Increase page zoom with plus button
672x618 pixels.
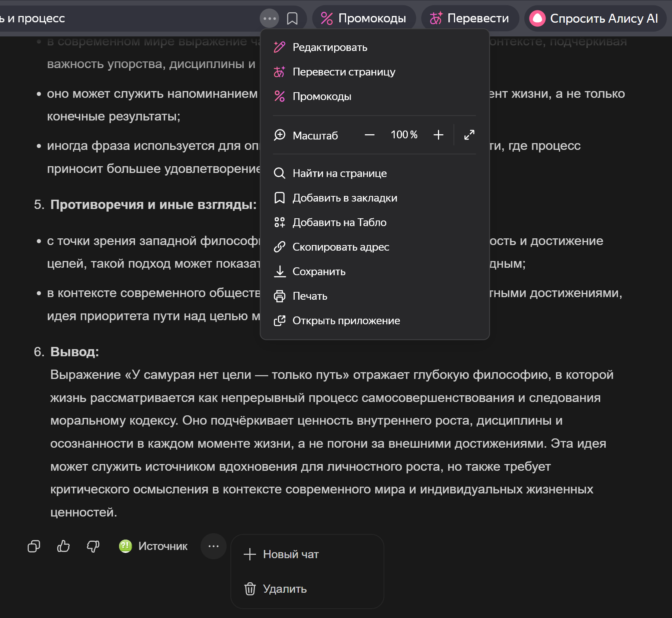pos(438,135)
